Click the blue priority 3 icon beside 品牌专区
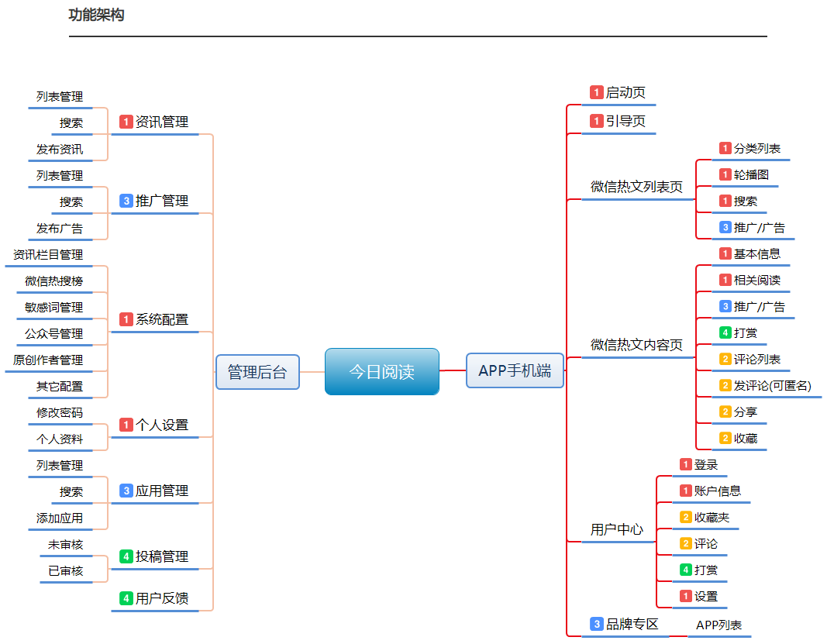Image resolution: width=827 pixels, height=644 pixels. click(x=597, y=625)
